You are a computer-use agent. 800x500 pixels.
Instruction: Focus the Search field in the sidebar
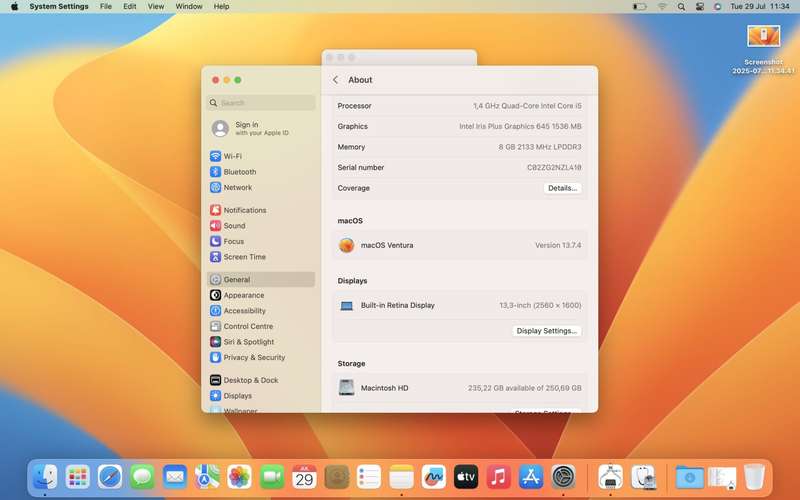pos(261,103)
